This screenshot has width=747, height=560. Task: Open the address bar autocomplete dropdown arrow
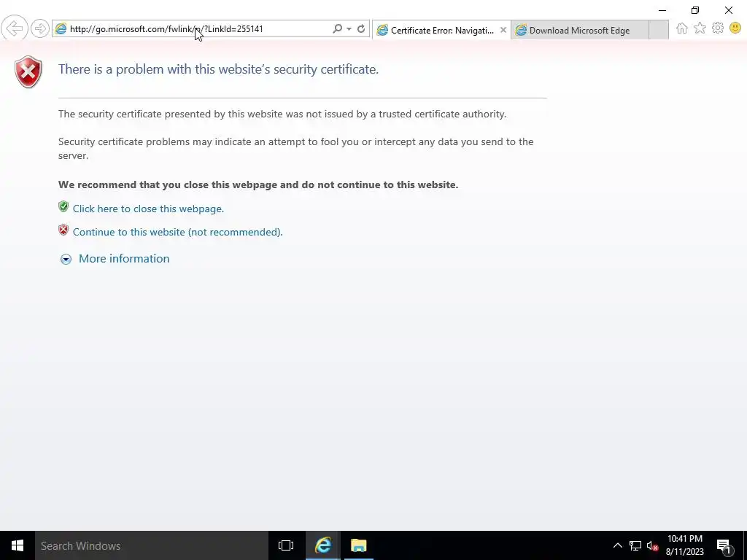[x=349, y=29]
